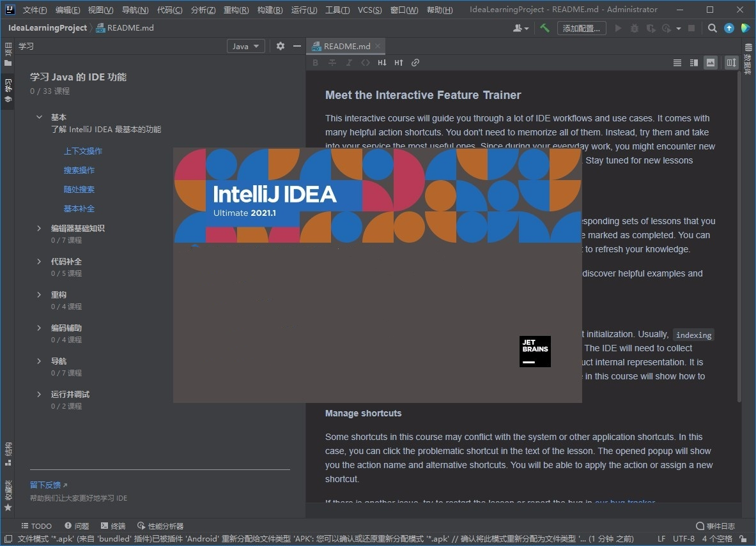
Task: Switch to editor-only view mode
Action: tap(677, 63)
